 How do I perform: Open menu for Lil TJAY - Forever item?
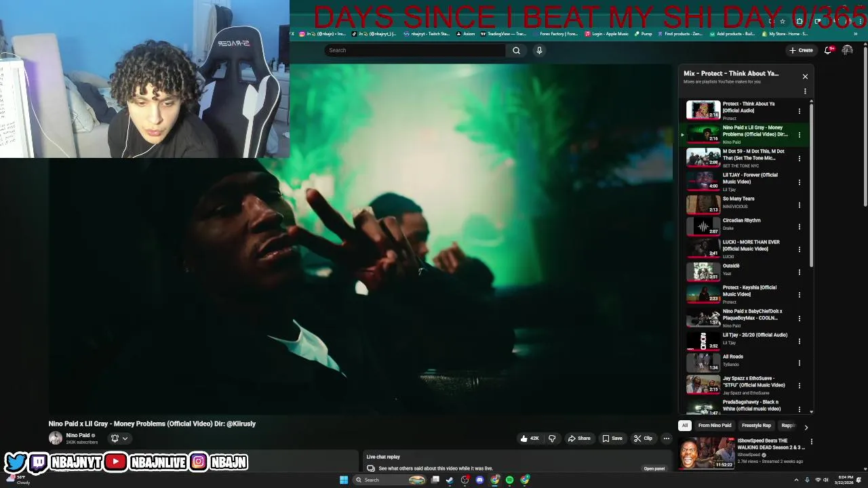(799, 182)
